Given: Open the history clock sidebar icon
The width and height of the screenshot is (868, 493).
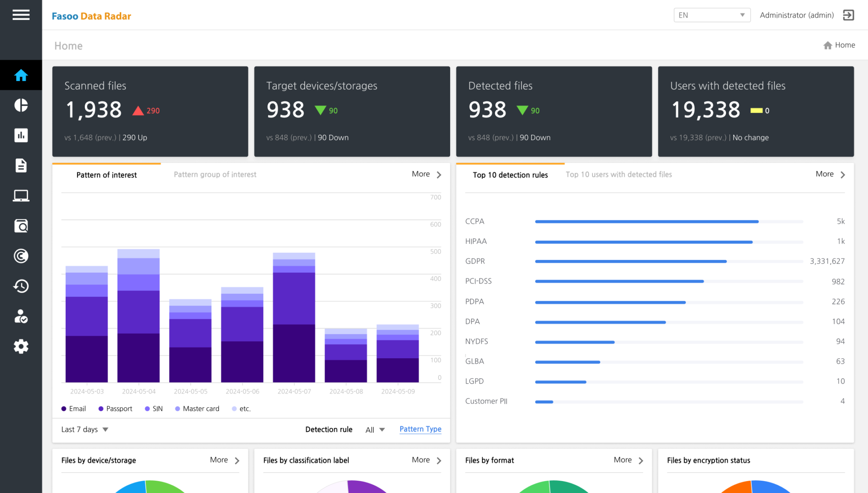Looking at the screenshot, I should pos(21,286).
